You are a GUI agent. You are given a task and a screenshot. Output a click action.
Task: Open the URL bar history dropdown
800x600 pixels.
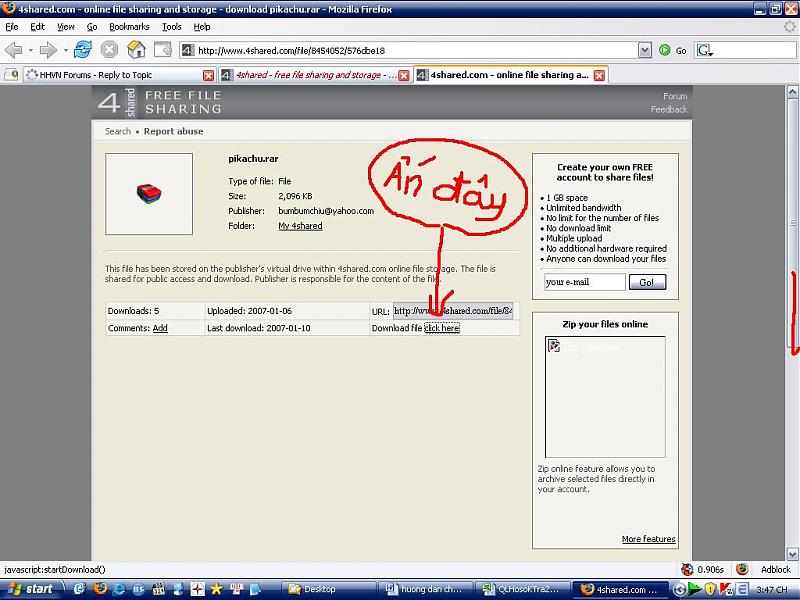pos(644,50)
